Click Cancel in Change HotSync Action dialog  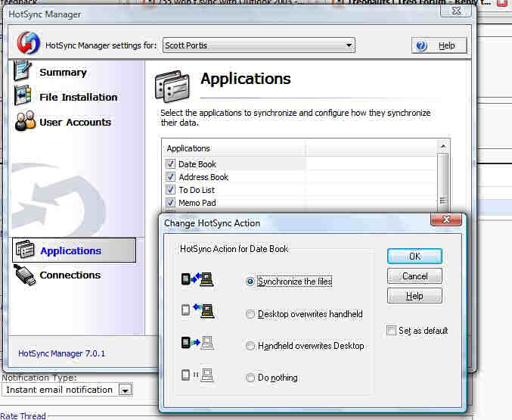pyautogui.click(x=414, y=276)
